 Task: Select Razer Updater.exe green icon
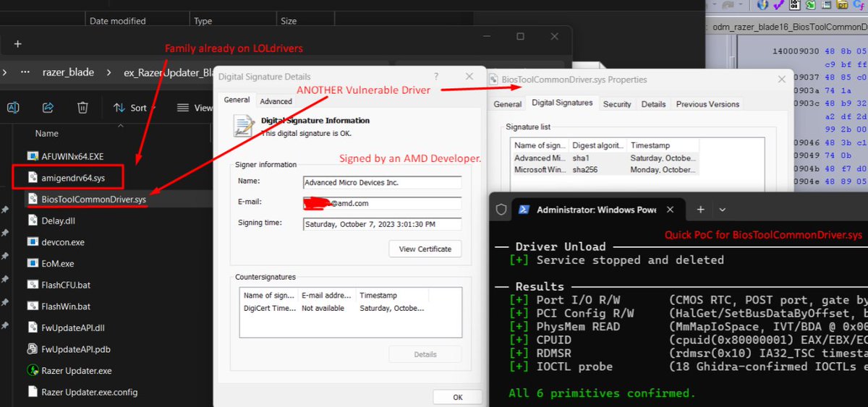click(x=32, y=371)
